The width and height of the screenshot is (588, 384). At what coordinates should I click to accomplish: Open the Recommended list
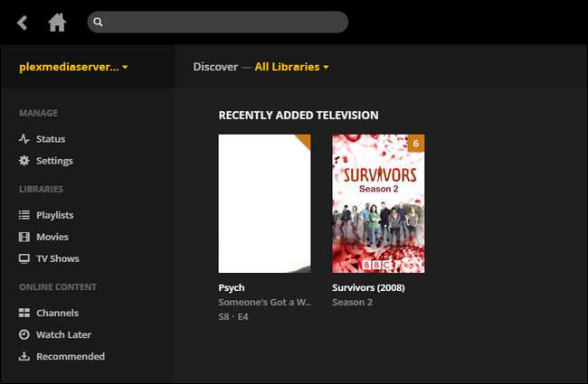click(x=71, y=356)
